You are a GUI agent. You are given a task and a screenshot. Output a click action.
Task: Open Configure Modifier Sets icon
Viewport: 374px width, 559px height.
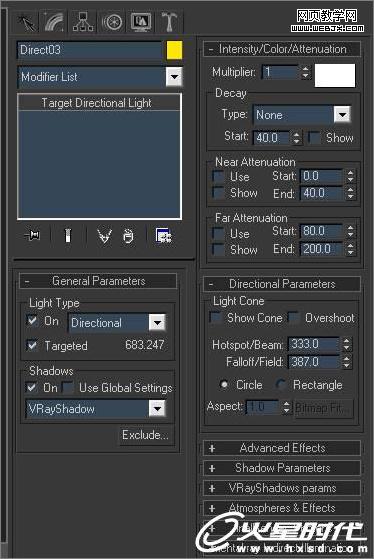point(163,236)
